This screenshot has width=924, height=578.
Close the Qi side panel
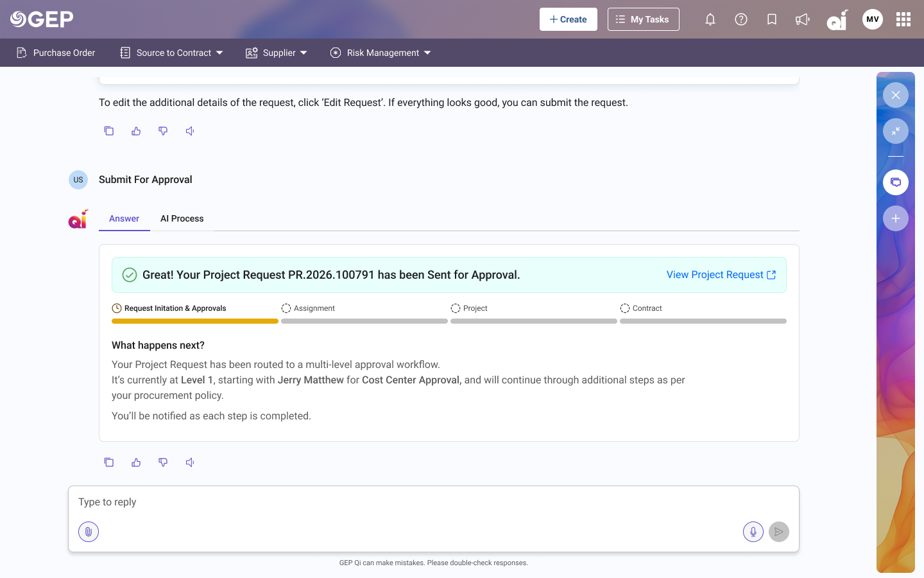pyautogui.click(x=896, y=95)
